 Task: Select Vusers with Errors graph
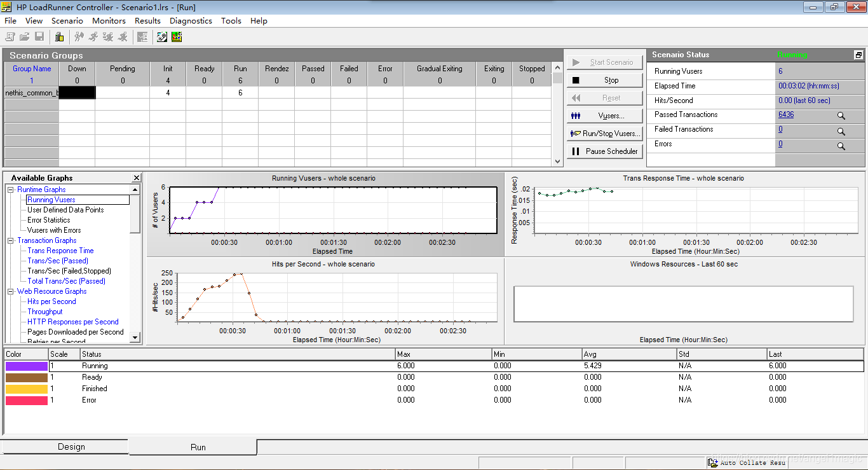pyautogui.click(x=54, y=230)
